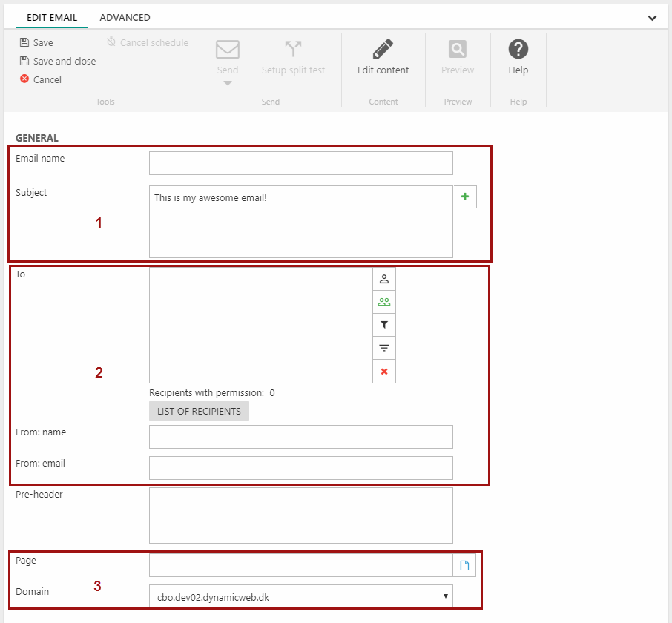Open Edit content pencil tool
The height and width of the screenshot is (623, 672).
[x=383, y=50]
